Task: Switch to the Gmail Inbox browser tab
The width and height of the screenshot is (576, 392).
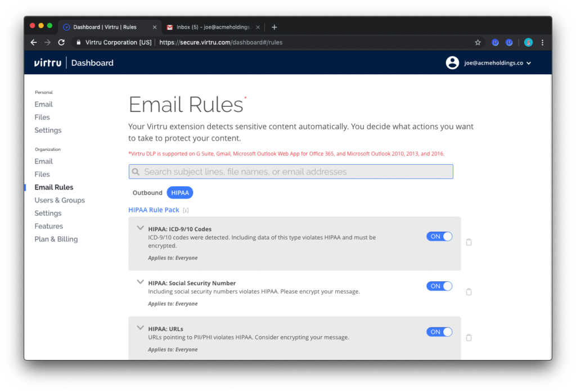Action: point(213,27)
